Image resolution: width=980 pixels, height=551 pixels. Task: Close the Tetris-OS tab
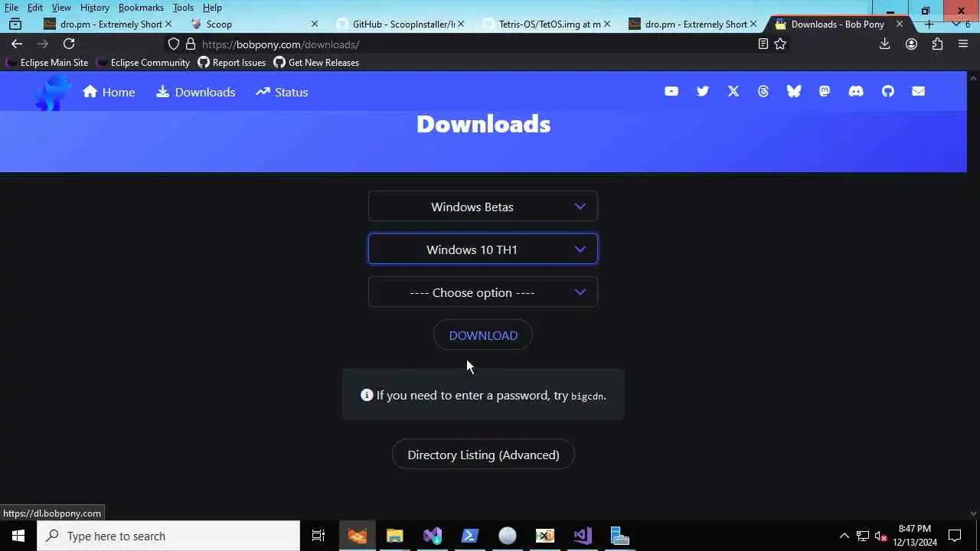click(607, 24)
